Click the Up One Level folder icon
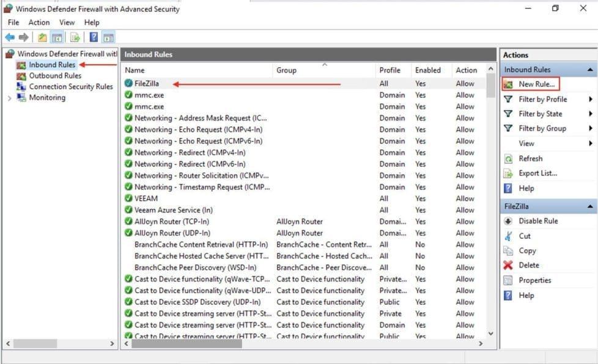Viewport: 598px width, 364px height. 42,37
